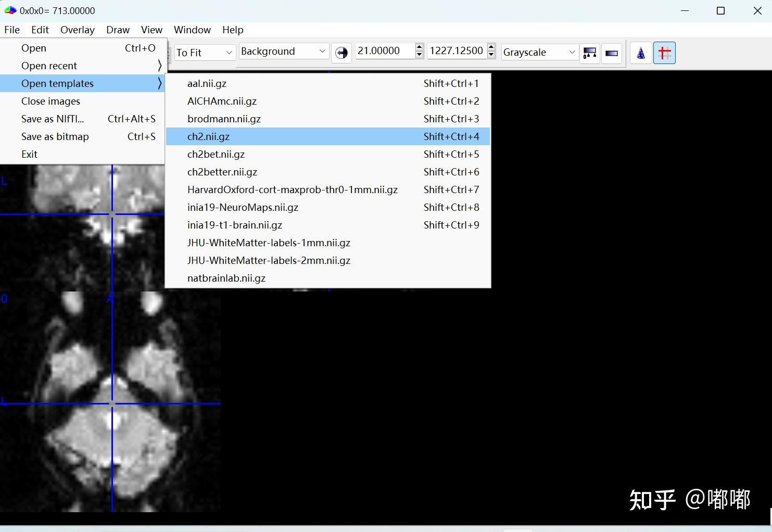Click the axial brain slice view
The height and width of the screenshot is (532, 772).
tap(110, 401)
